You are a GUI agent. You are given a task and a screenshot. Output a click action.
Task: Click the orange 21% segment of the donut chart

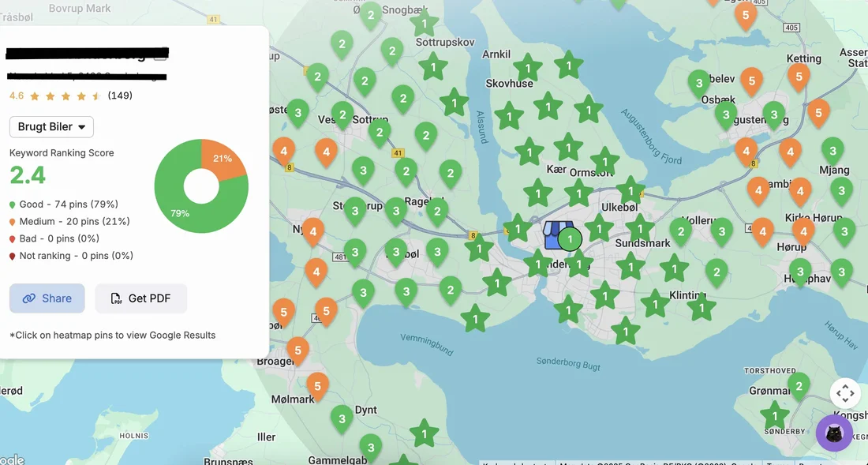coord(222,159)
